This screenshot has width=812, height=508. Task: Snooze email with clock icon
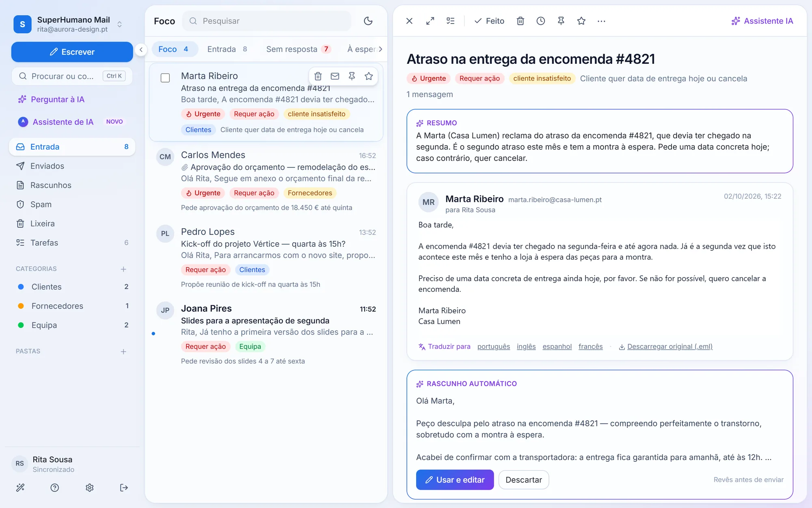click(541, 21)
